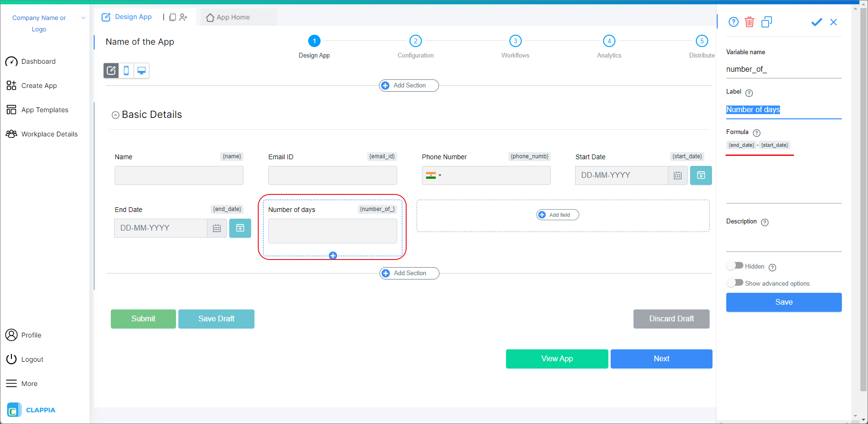Open App Templates from sidebar
Screen dimensions: 868x424
pyautogui.click(x=37, y=110)
